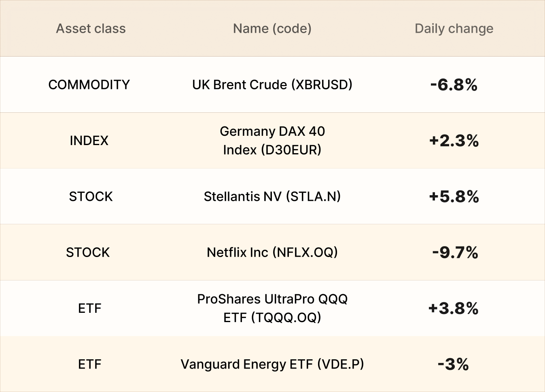
Task: Select the COMMODITY asset class cell
Action: pos(89,85)
